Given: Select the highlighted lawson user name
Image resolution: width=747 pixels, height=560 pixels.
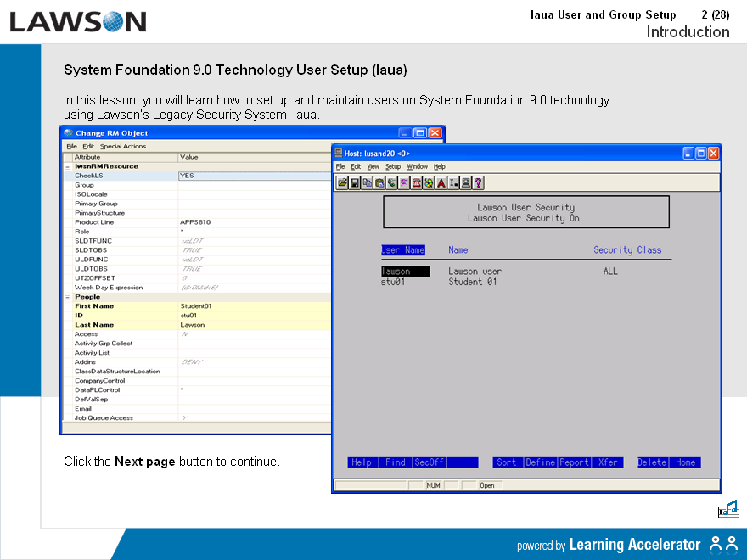Looking at the screenshot, I should tap(406, 272).
